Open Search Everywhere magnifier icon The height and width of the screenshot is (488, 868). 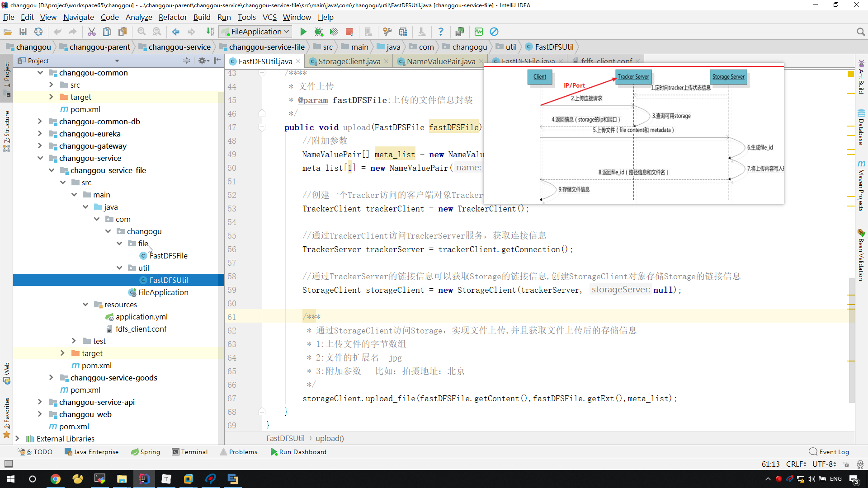point(860,32)
